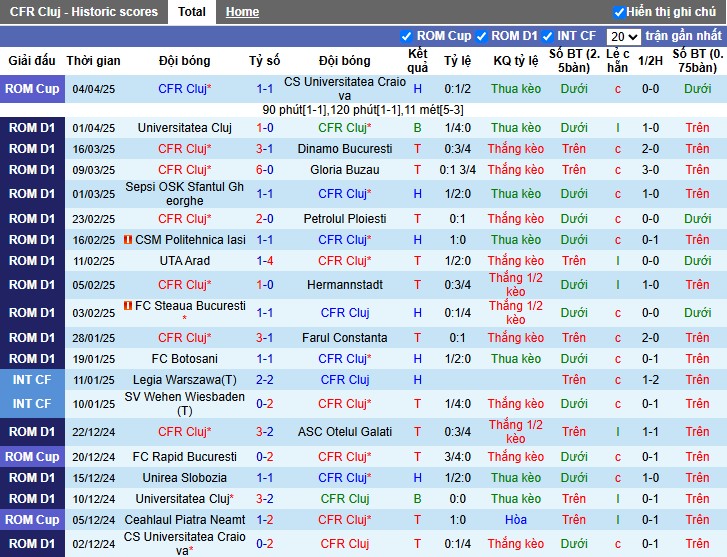Viewport: 727px width, 557px height.
Task: Click the 6-0 score versus Gloria Buzau
Action: [265, 170]
